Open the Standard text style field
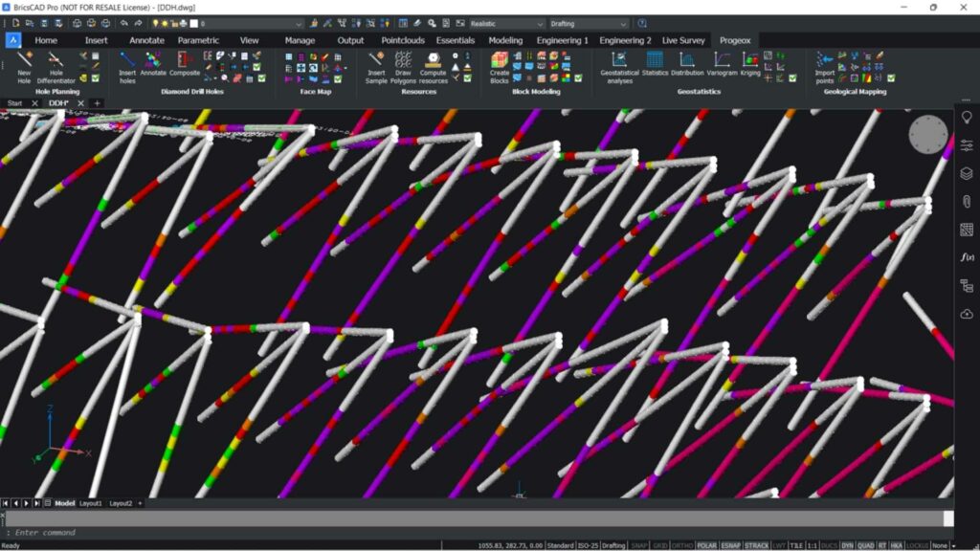This screenshot has height=551, width=980. [x=561, y=545]
